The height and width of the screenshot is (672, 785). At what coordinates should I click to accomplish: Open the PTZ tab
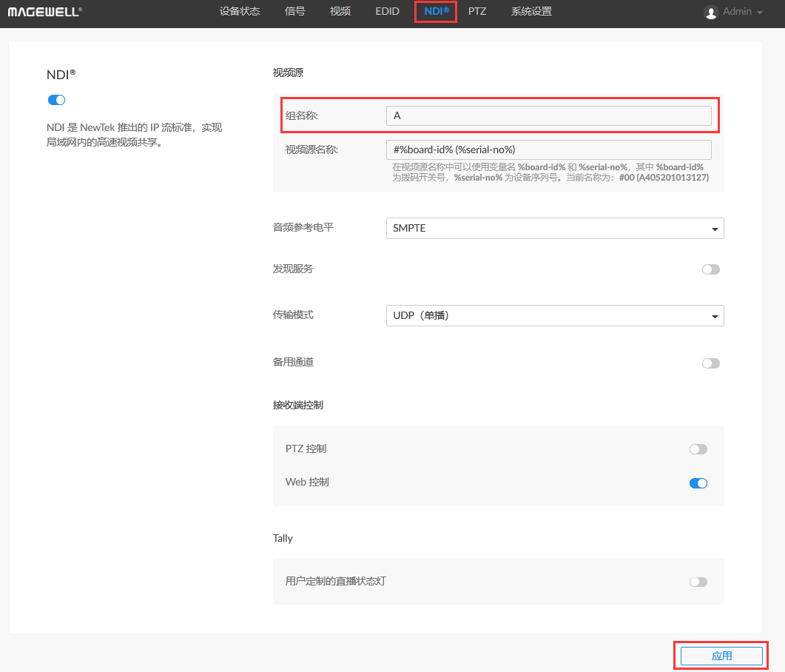tap(477, 12)
